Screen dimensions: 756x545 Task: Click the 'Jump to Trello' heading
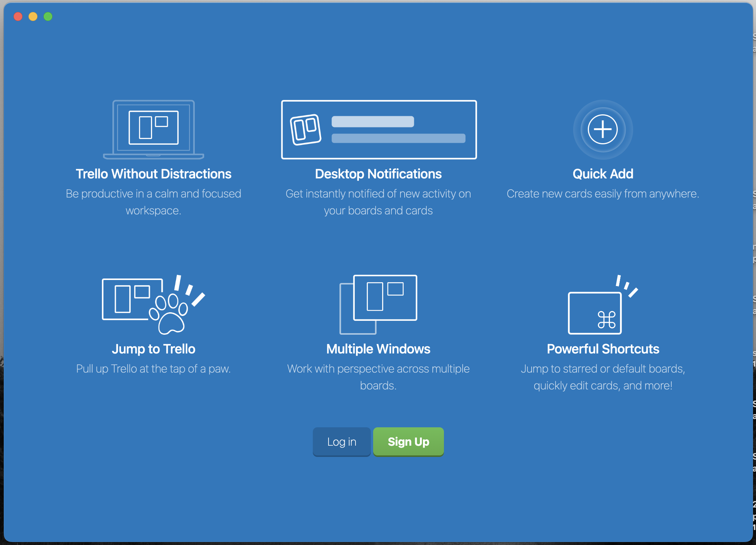[x=154, y=349]
